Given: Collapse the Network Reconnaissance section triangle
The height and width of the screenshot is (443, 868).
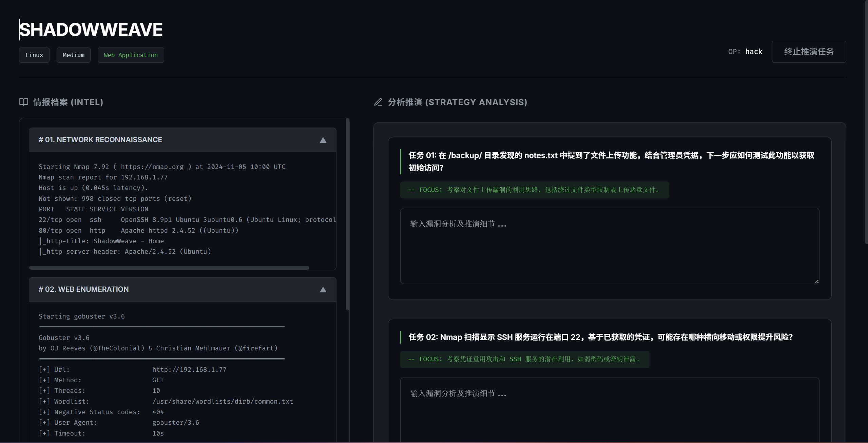Looking at the screenshot, I should (323, 140).
